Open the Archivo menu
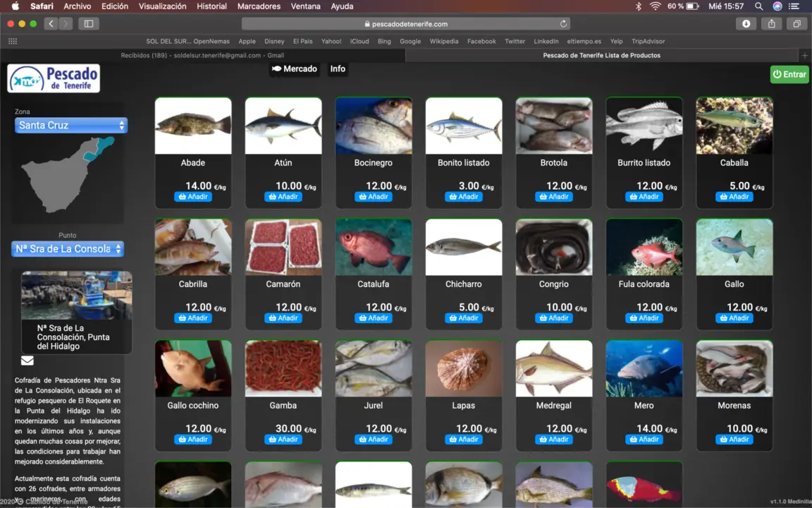The image size is (812, 508). [x=77, y=6]
